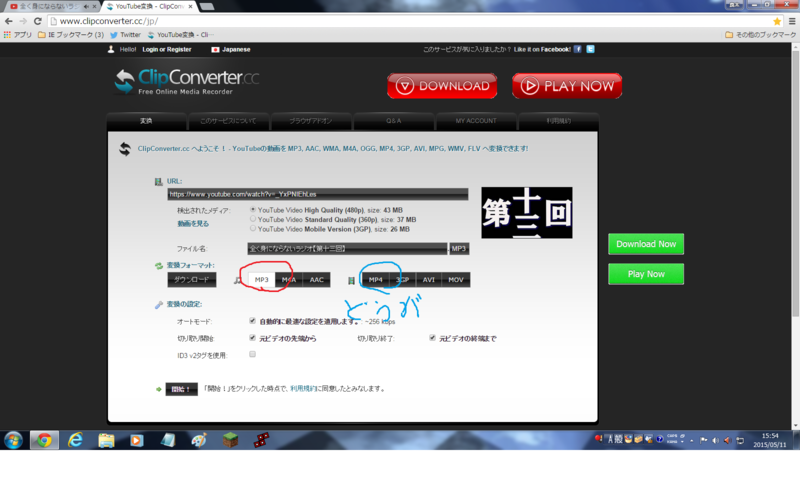The image size is (800, 500).
Task: Choose the MP4 conversion format
Action: click(x=376, y=280)
